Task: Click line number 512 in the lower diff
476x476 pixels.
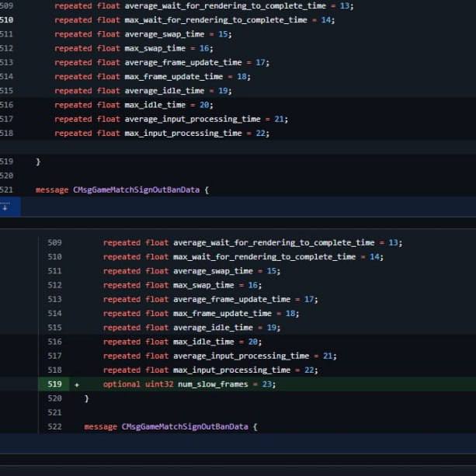Action: click(54, 285)
